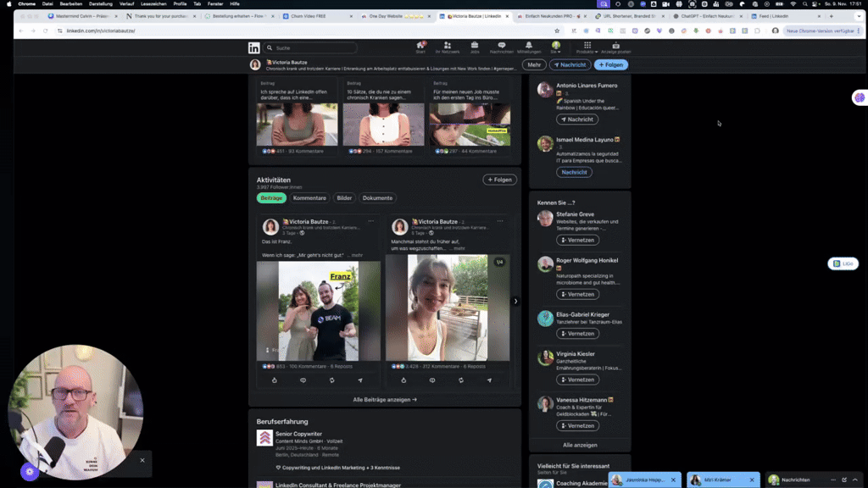
Task: Compose new message in Nachrichten bar
Action: (844, 480)
